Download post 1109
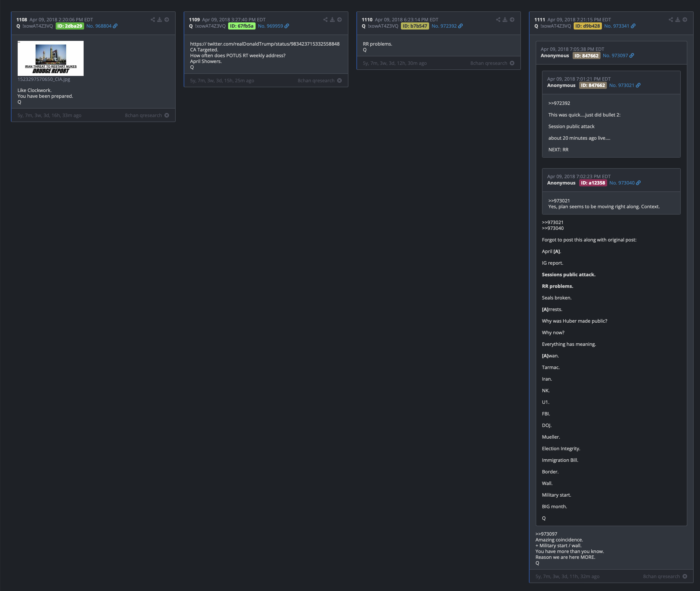700x591 pixels. pyautogui.click(x=332, y=20)
